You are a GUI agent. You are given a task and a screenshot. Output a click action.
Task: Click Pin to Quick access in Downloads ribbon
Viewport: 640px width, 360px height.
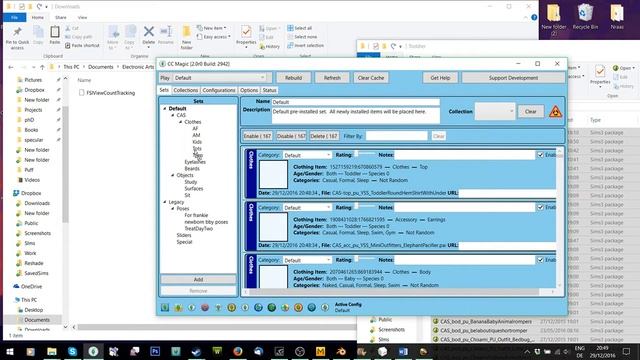pyautogui.click(x=17, y=38)
